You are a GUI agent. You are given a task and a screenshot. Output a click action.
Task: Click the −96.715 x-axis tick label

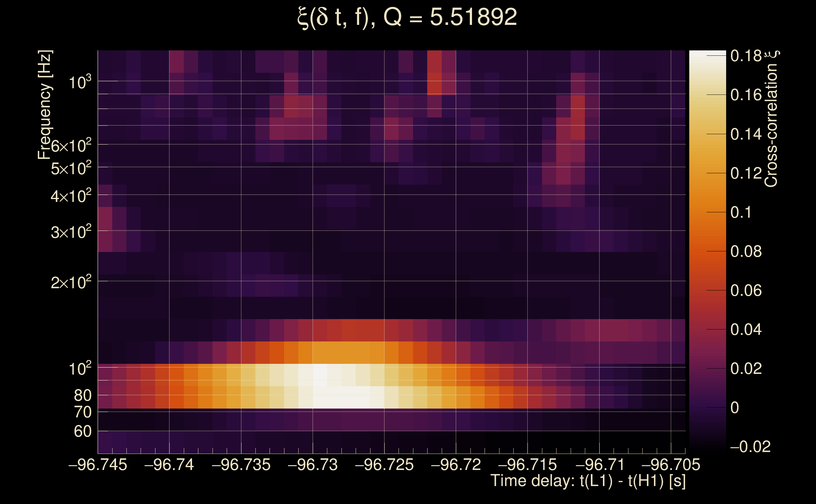point(527,465)
